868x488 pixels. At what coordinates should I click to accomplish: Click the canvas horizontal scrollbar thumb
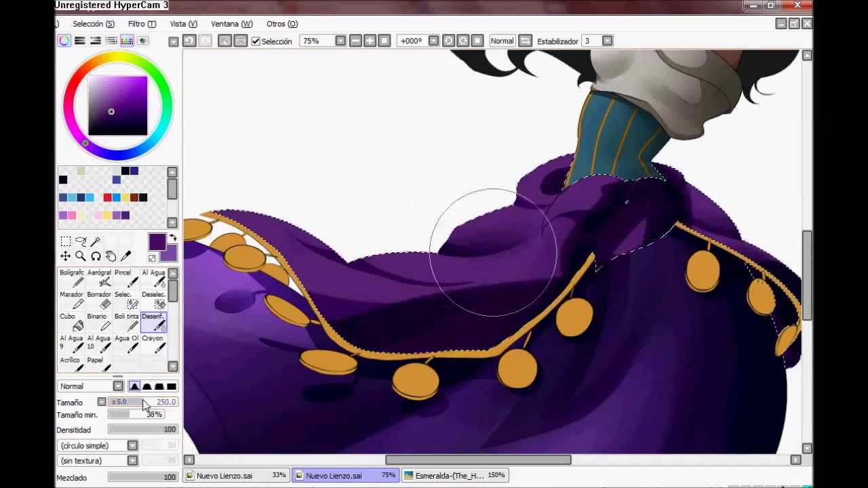tap(478, 460)
